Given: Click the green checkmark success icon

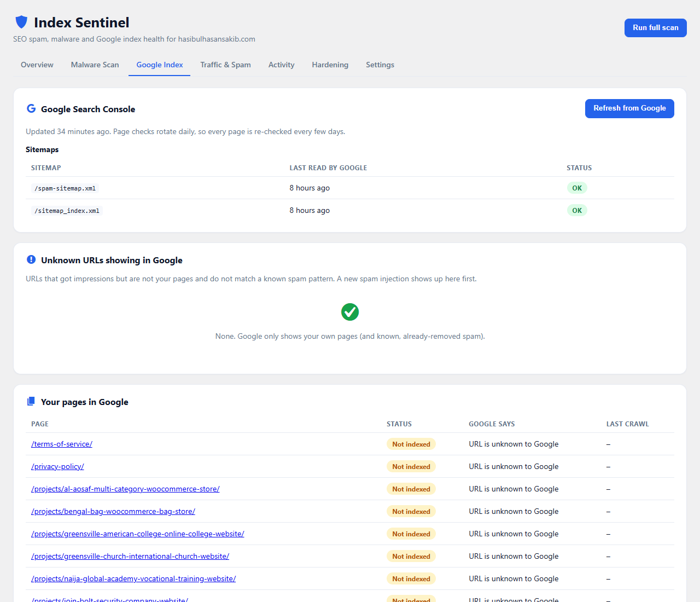Looking at the screenshot, I should click(x=350, y=312).
